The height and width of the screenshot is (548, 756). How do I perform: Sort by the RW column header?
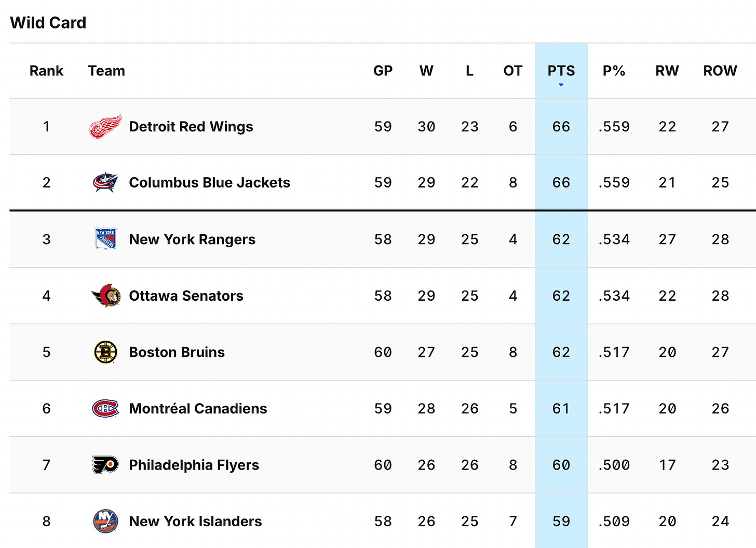(667, 71)
